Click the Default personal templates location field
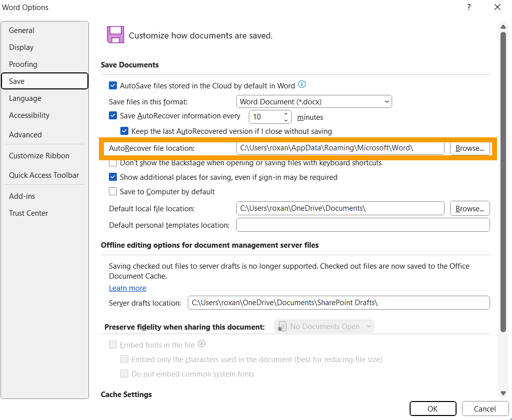This screenshot has width=512, height=420. 363,225
